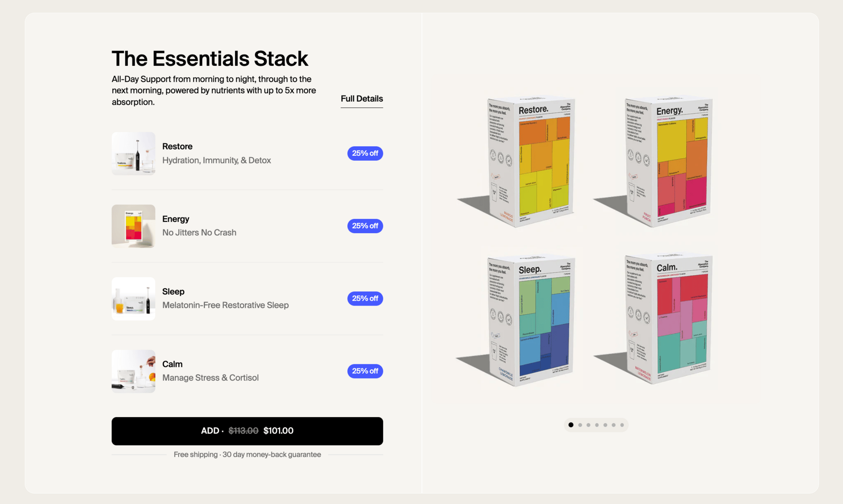The height and width of the screenshot is (504, 843).
Task: Click the 25% off badge for Sleep
Action: [365, 299]
